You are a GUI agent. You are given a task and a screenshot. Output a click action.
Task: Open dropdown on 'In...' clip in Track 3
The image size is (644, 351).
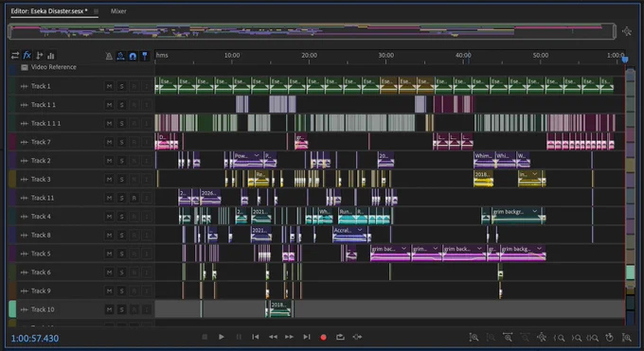pyautogui.click(x=534, y=174)
